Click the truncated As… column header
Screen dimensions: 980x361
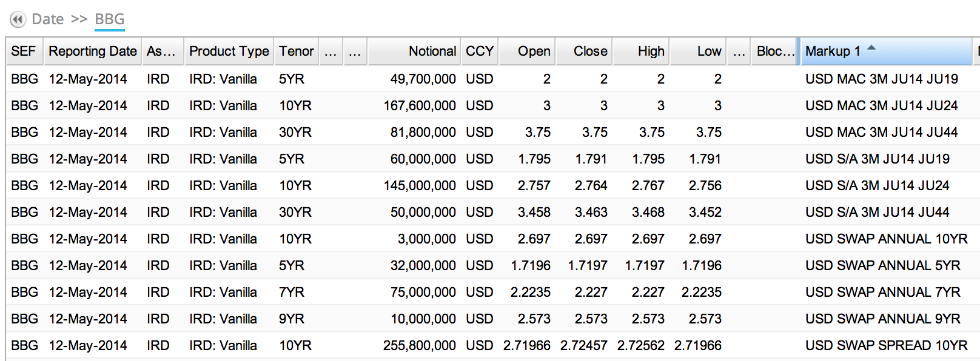(x=163, y=51)
